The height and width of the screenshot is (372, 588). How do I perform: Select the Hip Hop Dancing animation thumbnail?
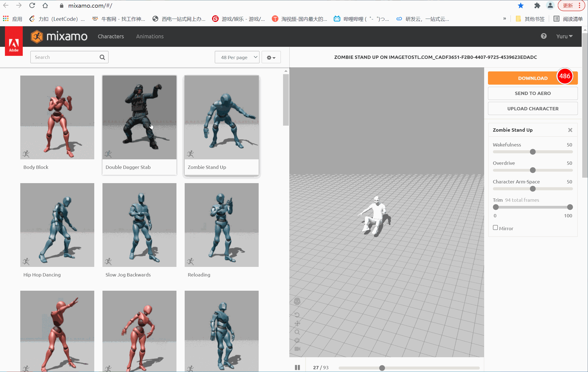[57, 225]
